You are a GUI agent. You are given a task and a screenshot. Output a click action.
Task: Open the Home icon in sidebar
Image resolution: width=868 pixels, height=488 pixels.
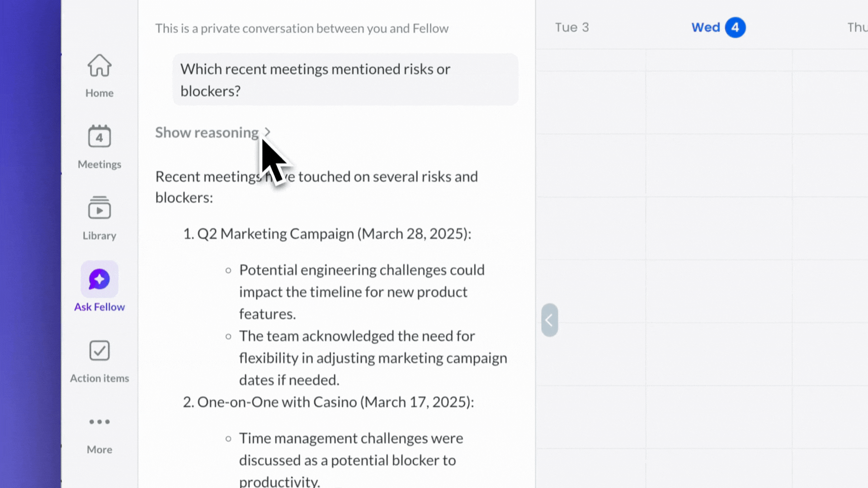pyautogui.click(x=99, y=66)
